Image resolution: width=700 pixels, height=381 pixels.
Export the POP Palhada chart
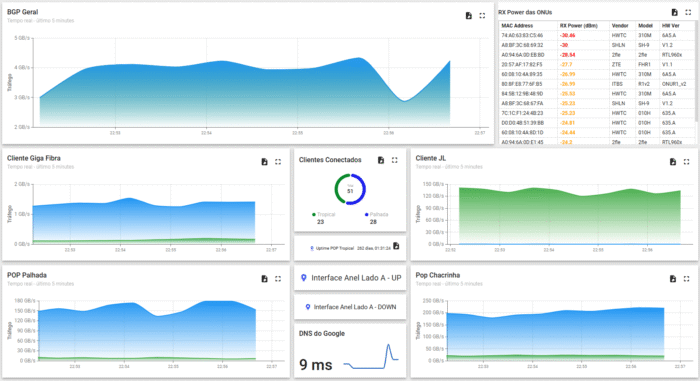[x=264, y=279]
